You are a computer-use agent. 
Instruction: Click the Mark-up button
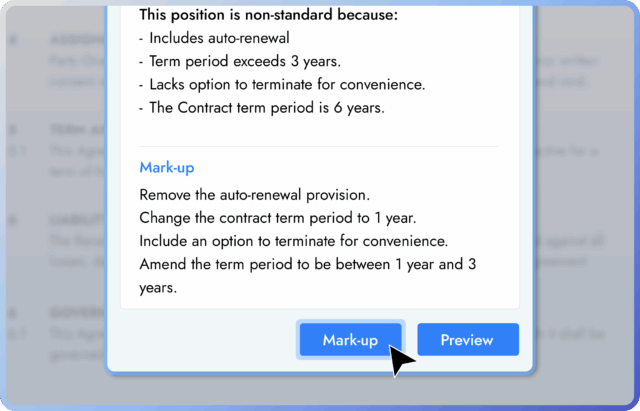coord(350,340)
